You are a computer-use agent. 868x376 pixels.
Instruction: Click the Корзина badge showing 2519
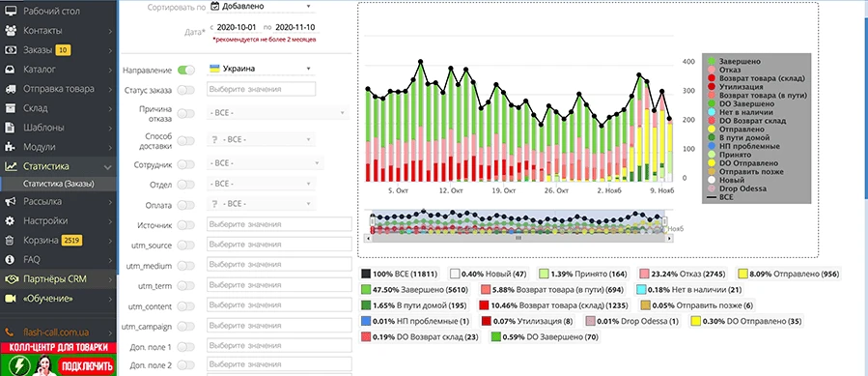(x=71, y=240)
